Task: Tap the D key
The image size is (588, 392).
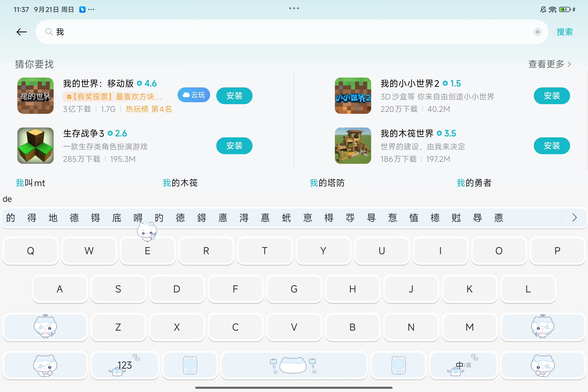Action: pos(177,289)
